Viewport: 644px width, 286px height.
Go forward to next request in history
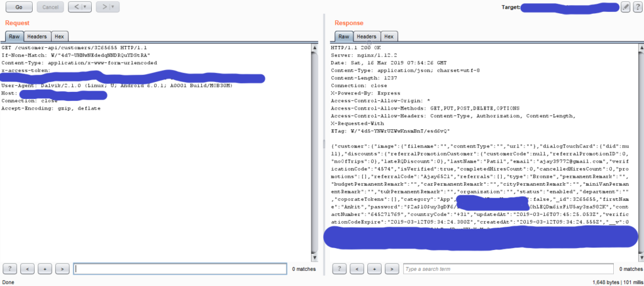(103, 8)
